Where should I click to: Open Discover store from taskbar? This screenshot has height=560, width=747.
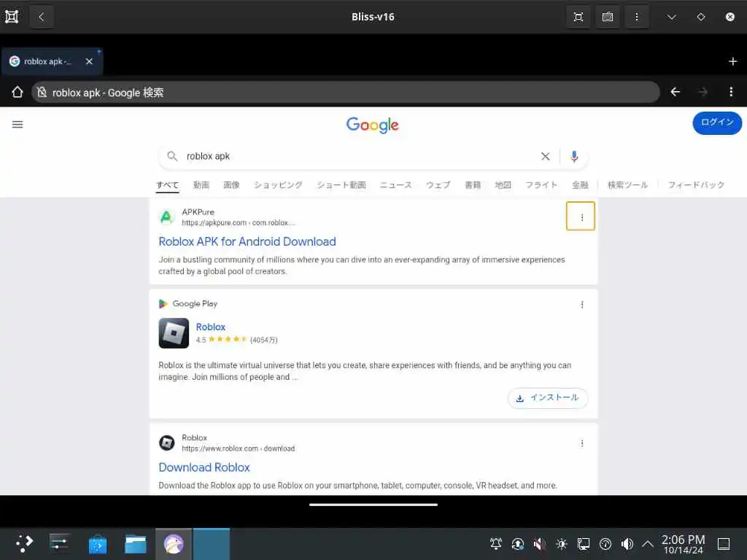(x=97, y=544)
